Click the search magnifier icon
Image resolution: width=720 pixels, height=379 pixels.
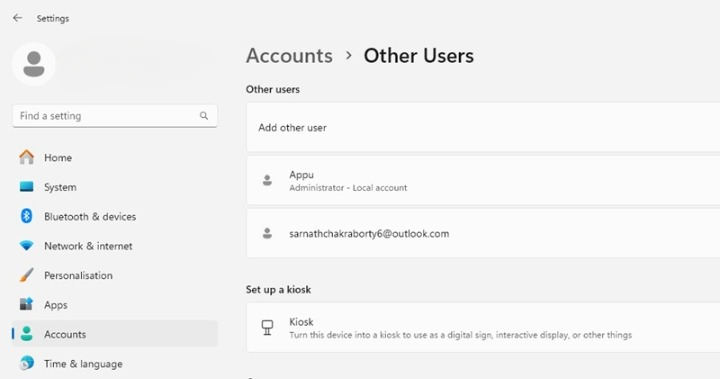click(x=204, y=116)
